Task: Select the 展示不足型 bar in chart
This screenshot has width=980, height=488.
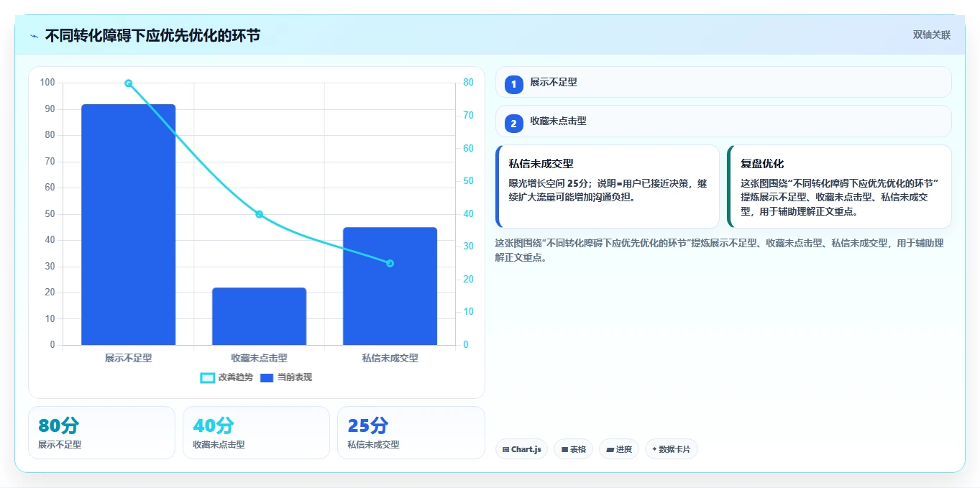Action: point(129,224)
